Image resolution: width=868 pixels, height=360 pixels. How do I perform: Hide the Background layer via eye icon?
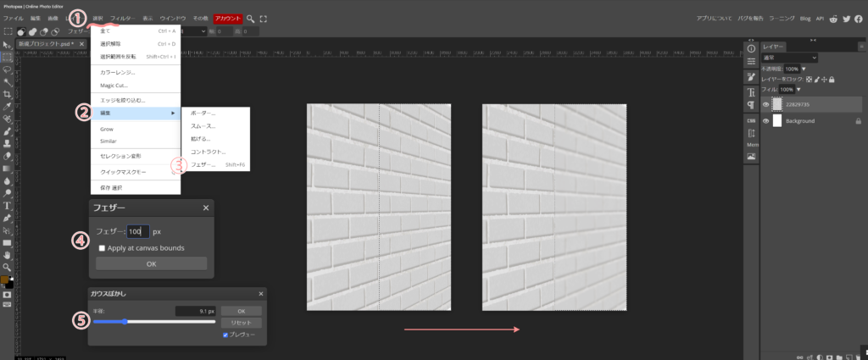pos(766,121)
